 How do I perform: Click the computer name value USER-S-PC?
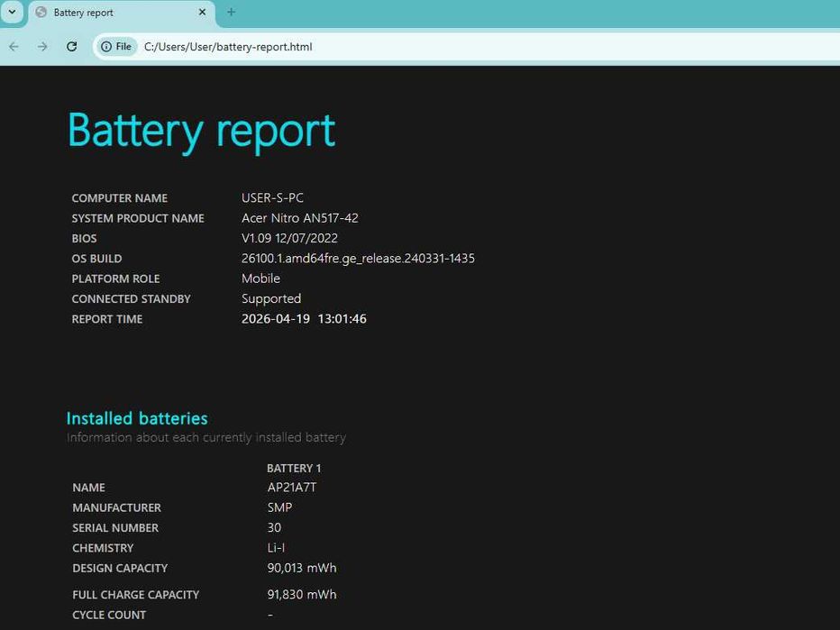pos(272,197)
